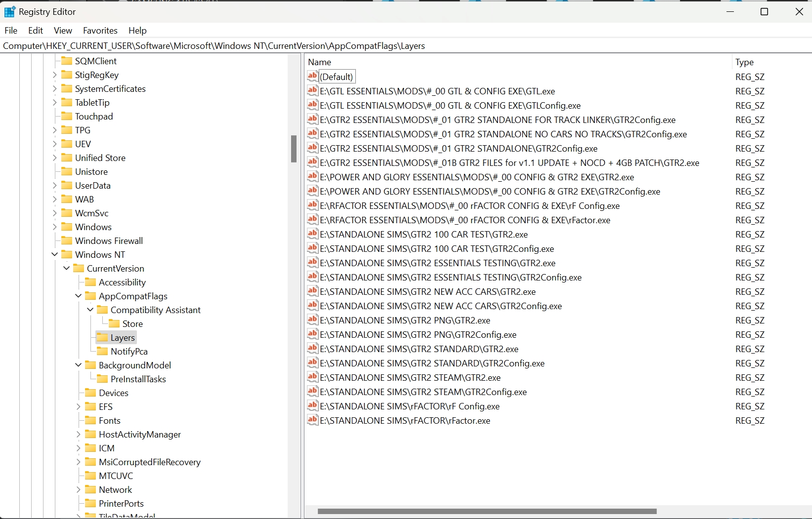Expand the EFS key
Image resolution: width=812 pixels, height=519 pixels.
pyautogui.click(x=78, y=407)
